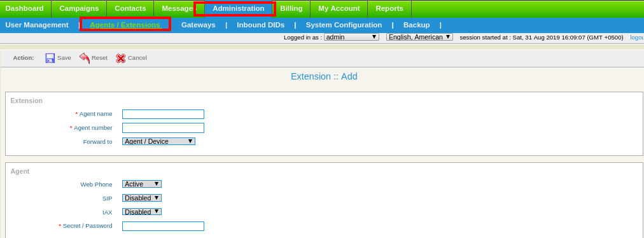This screenshot has width=644, height=238.
Task: Click the logout link
Action: (x=637, y=38)
